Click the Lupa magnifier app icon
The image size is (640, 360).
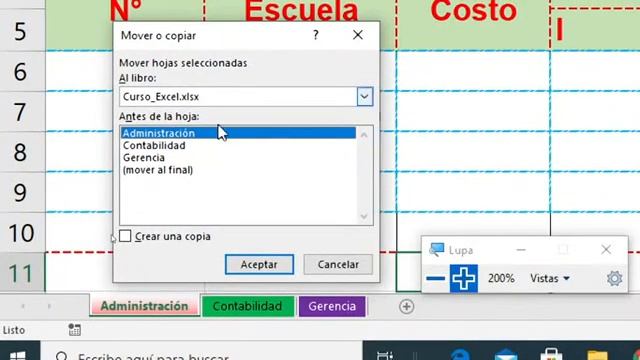(436, 250)
